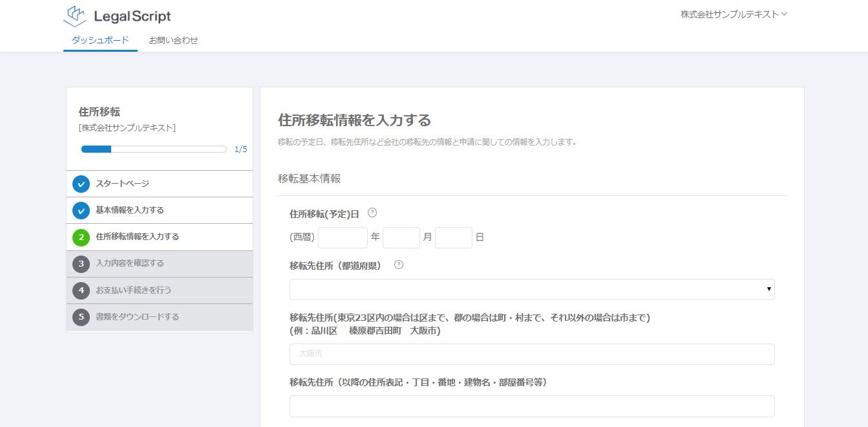Click the 1/5 progress bar
Screen dimensions: 868x427
pyautogui.click(x=153, y=149)
